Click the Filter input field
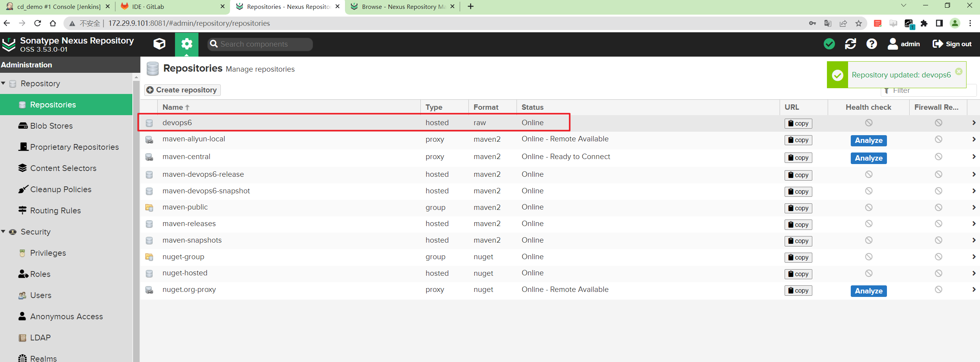This screenshot has height=362, width=980. point(928,90)
